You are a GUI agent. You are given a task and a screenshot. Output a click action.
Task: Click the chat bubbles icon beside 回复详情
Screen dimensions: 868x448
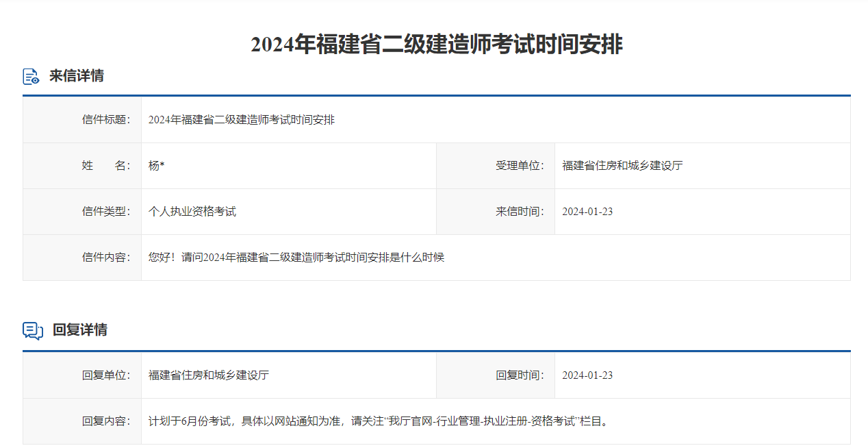coord(31,329)
